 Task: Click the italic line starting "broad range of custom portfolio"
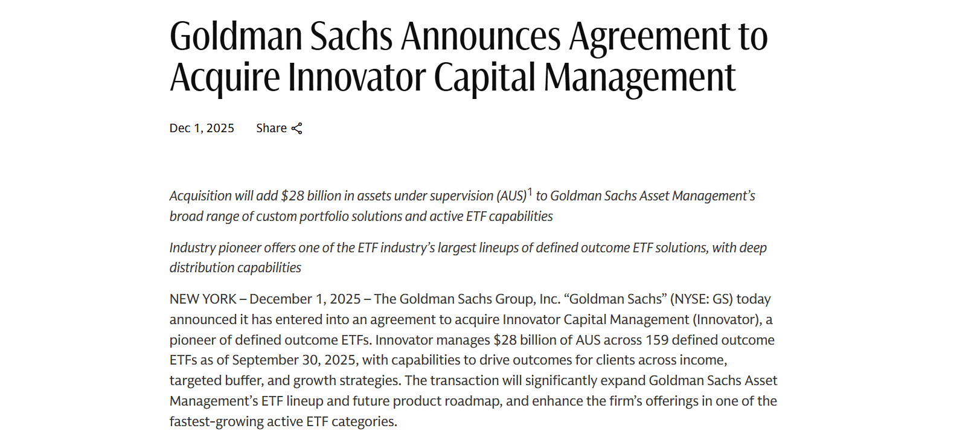click(x=360, y=217)
